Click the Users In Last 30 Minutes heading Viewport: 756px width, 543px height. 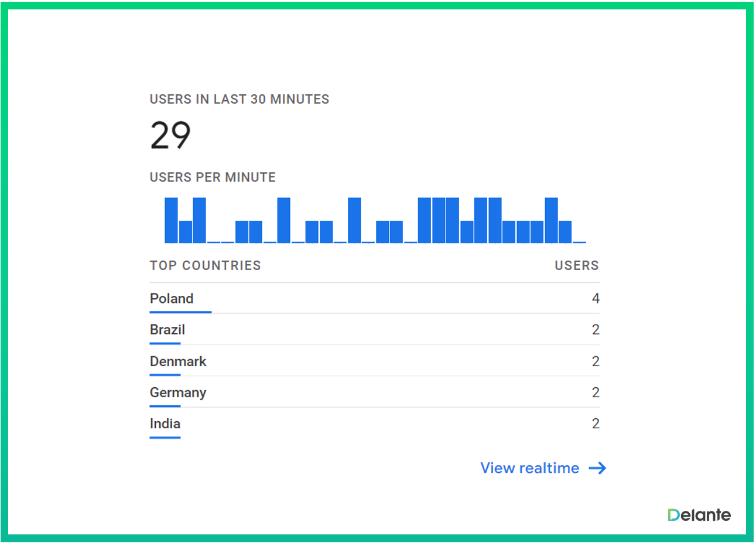(x=240, y=100)
